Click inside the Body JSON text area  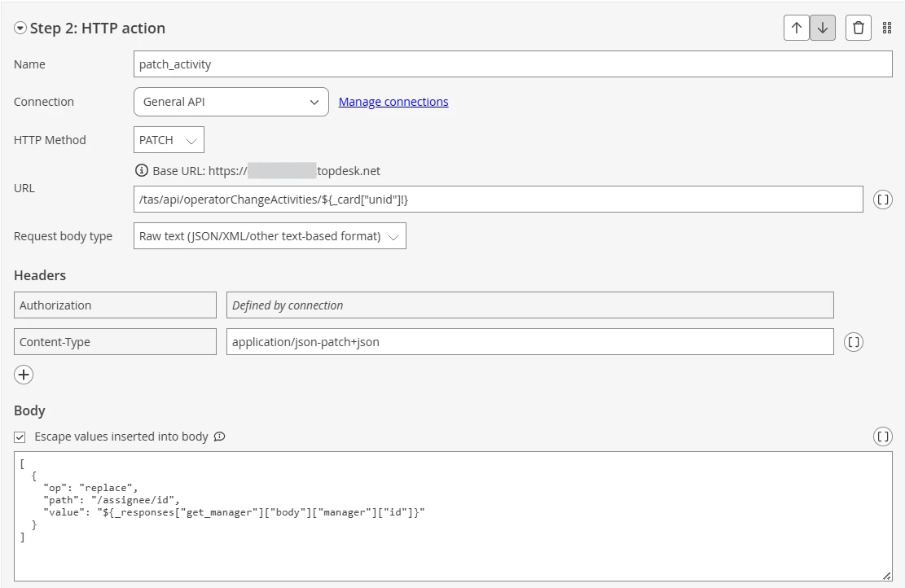pyautogui.click(x=453, y=516)
